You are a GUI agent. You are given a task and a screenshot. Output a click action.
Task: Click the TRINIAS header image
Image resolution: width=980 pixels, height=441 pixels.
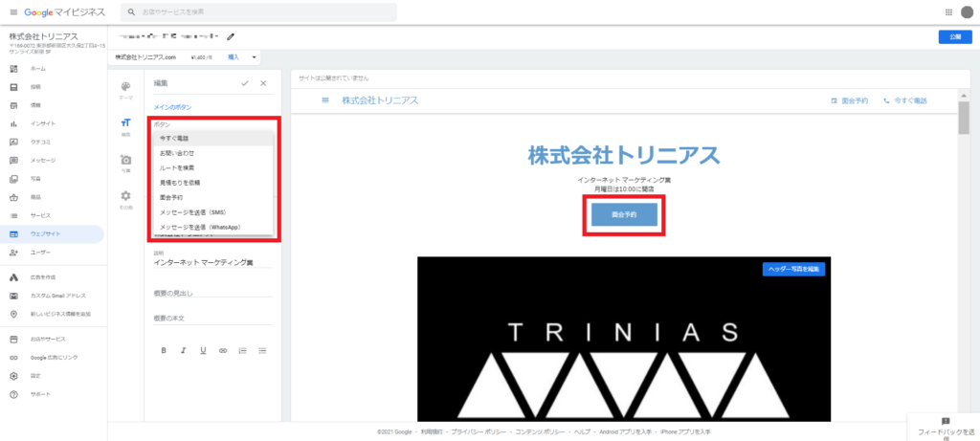624,339
